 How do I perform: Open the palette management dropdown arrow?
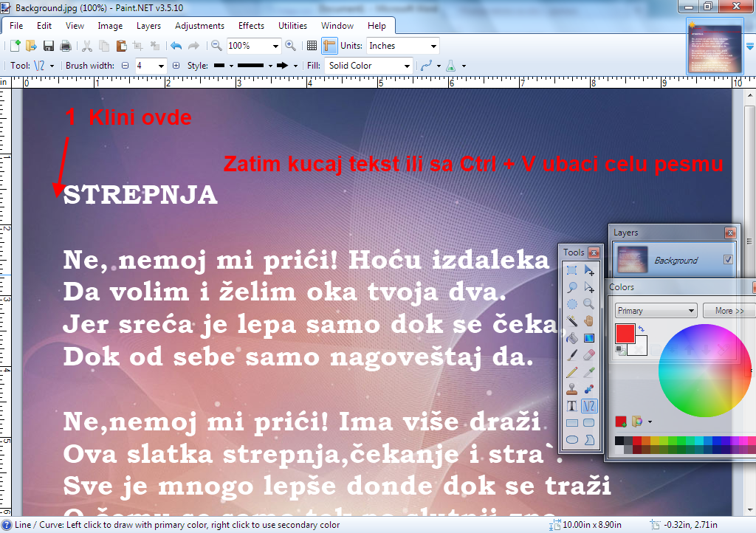[x=650, y=422]
